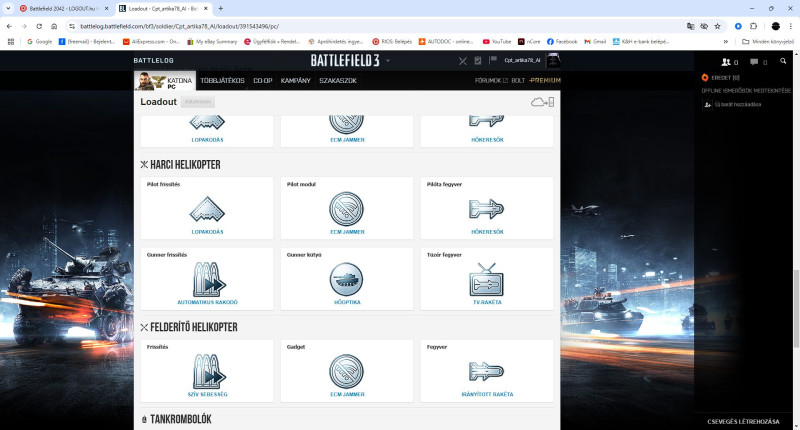
Task: Open CO-OP menu
Action: [263, 81]
